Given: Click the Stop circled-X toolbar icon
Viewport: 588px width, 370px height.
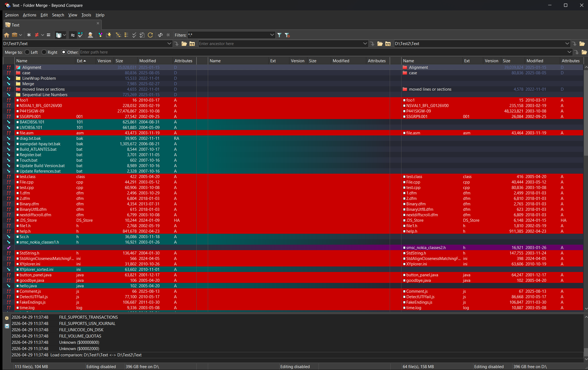Looking at the screenshot, I should (168, 35).
